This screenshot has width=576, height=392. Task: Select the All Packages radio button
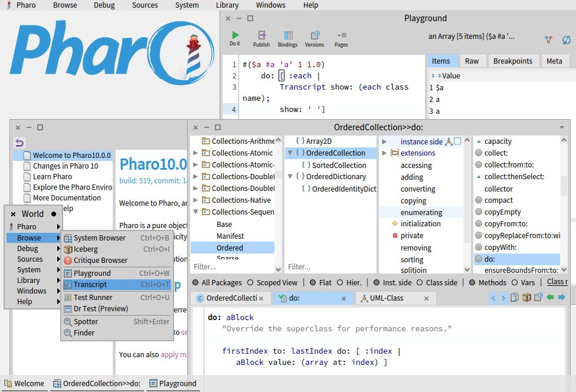point(195,282)
